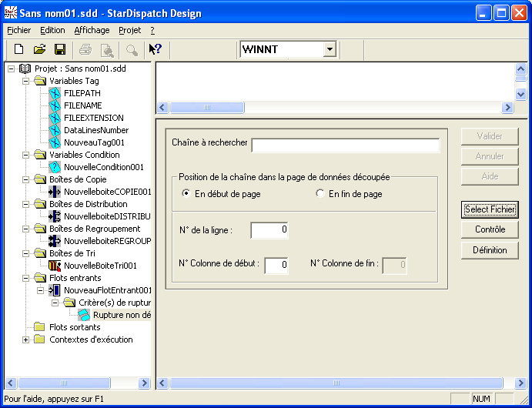The height and width of the screenshot is (408, 532).
Task: Select the NouveauFlotEntrant001 flow icon
Action: click(55, 290)
